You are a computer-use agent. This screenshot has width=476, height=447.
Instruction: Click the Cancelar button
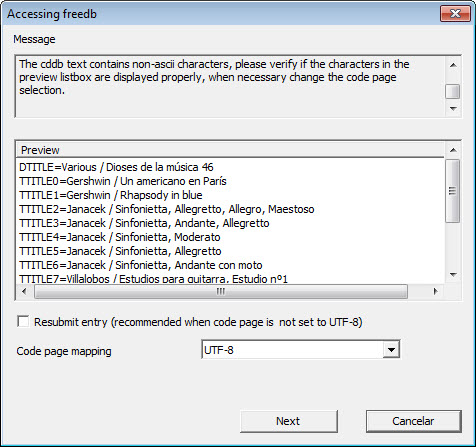click(x=413, y=421)
